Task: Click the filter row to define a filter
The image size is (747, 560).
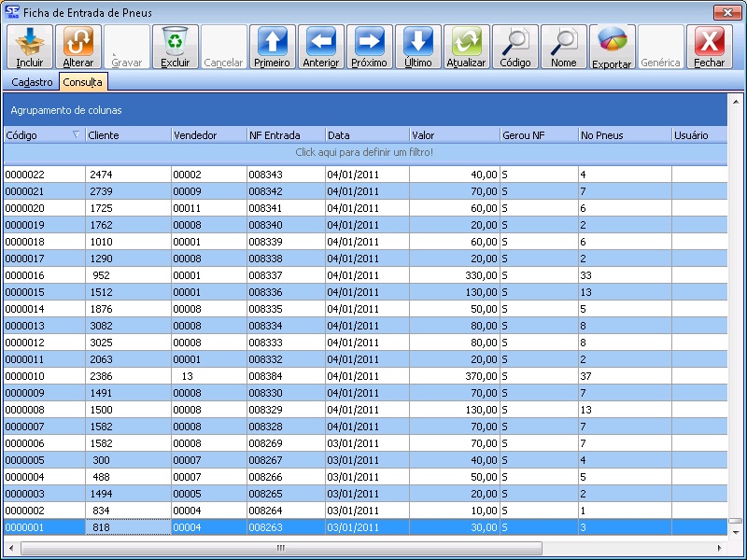Action: click(364, 151)
